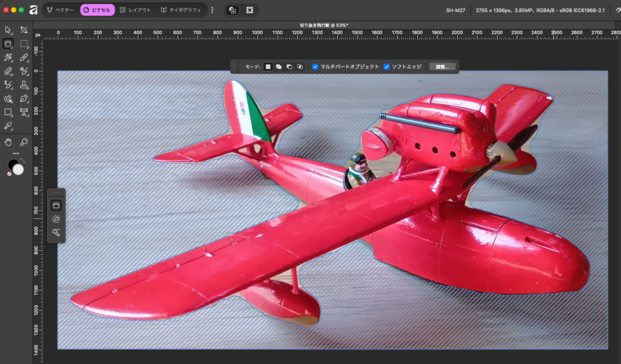Click the px ruler unit label
The width and height of the screenshot is (621, 364).
(38, 35)
